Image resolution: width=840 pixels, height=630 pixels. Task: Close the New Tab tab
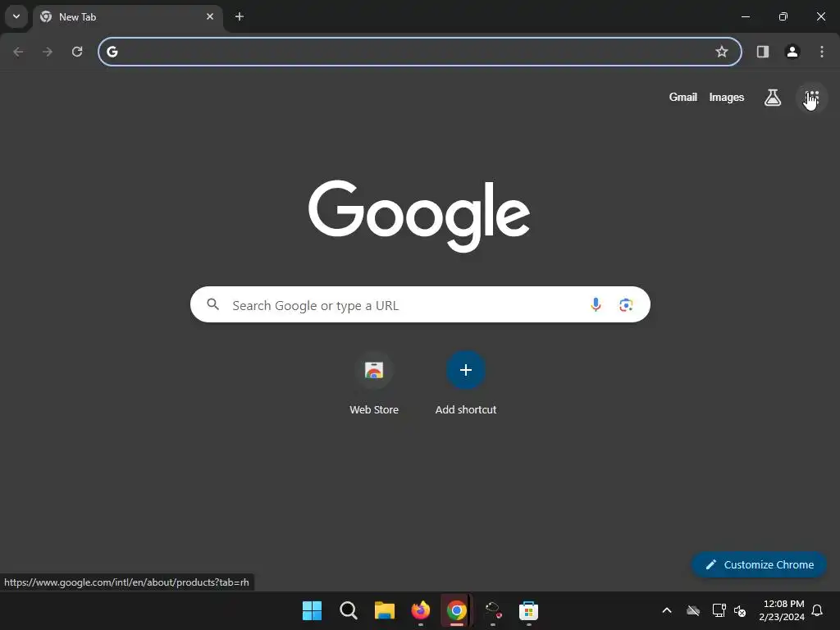point(210,16)
